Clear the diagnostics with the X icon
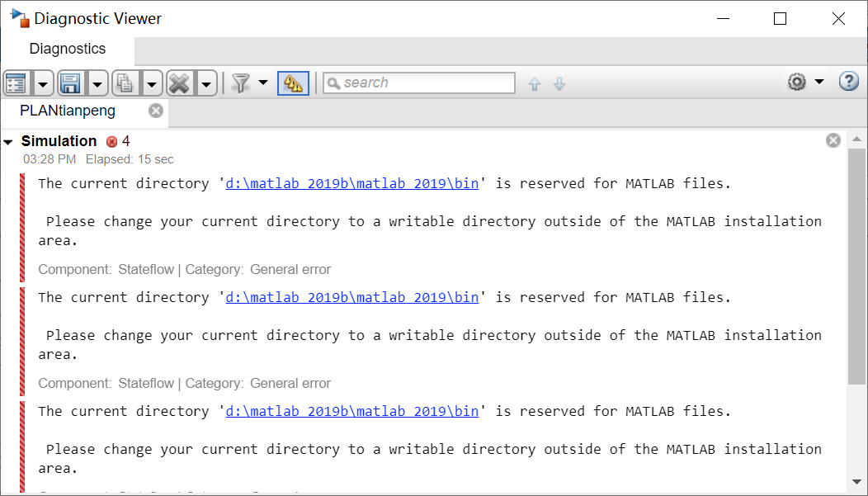This screenshot has width=868, height=496. 179,83
